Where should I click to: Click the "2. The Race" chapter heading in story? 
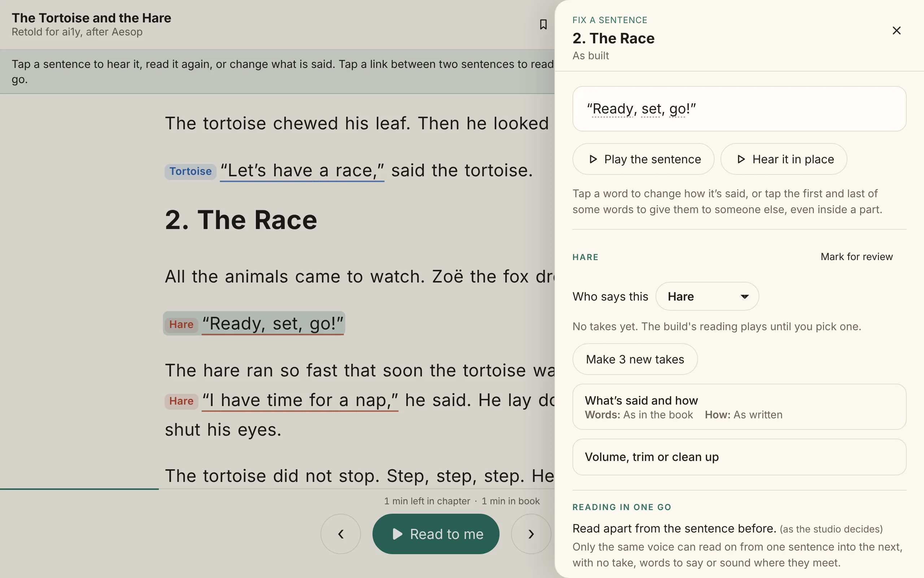click(x=241, y=220)
